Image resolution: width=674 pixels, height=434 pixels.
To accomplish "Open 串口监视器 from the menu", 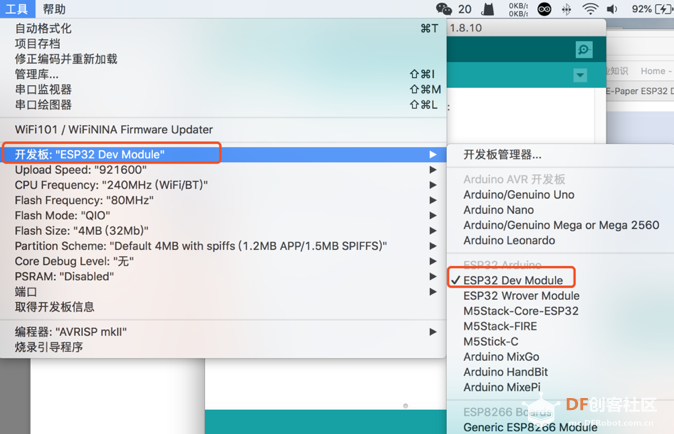I will pyautogui.click(x=223, y=89).
